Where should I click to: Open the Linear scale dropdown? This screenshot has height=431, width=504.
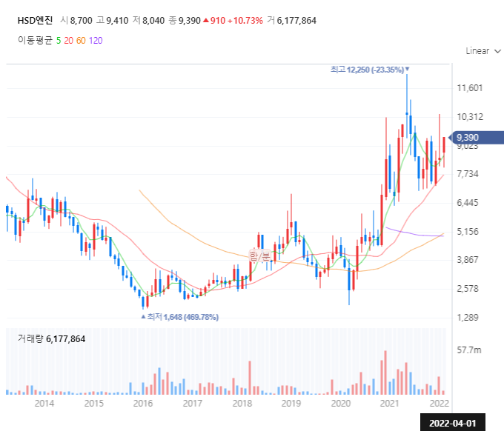click(x=483, y=51)
